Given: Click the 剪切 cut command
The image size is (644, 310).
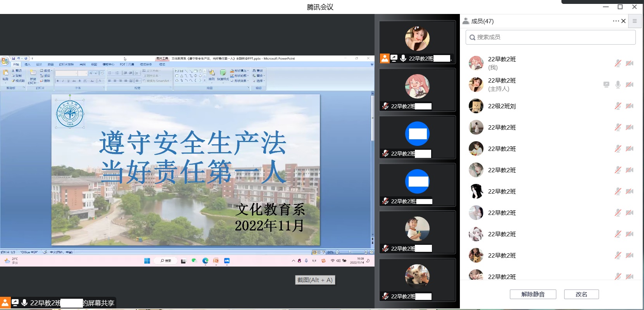Looking at the screenshot, I should (17, 71).
